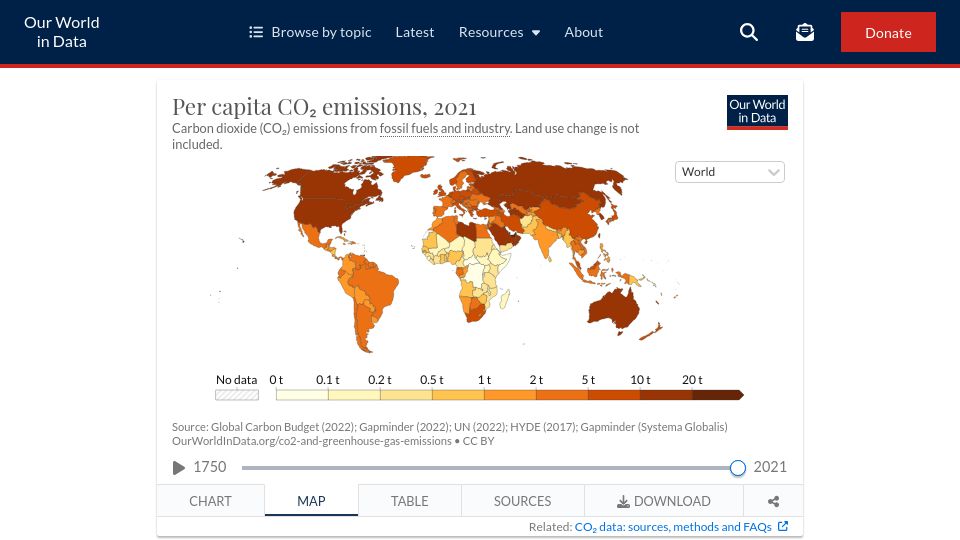
Task: Click the red Donate button
Action: point(888,32)
